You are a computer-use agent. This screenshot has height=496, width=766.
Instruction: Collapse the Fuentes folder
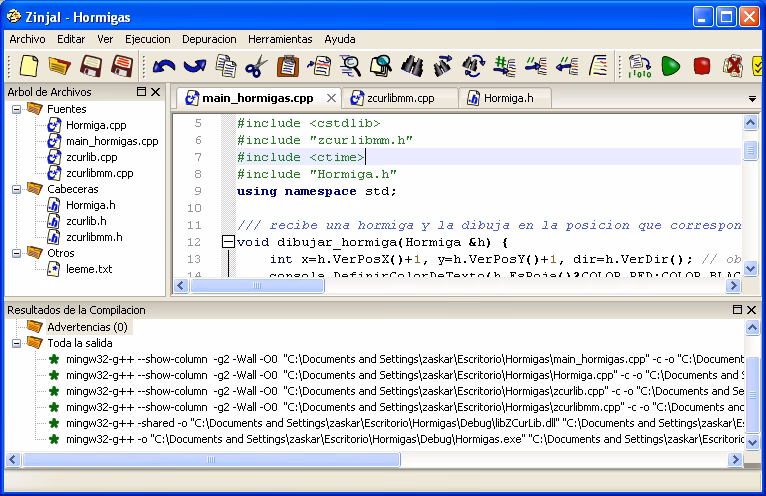(16, 109)
